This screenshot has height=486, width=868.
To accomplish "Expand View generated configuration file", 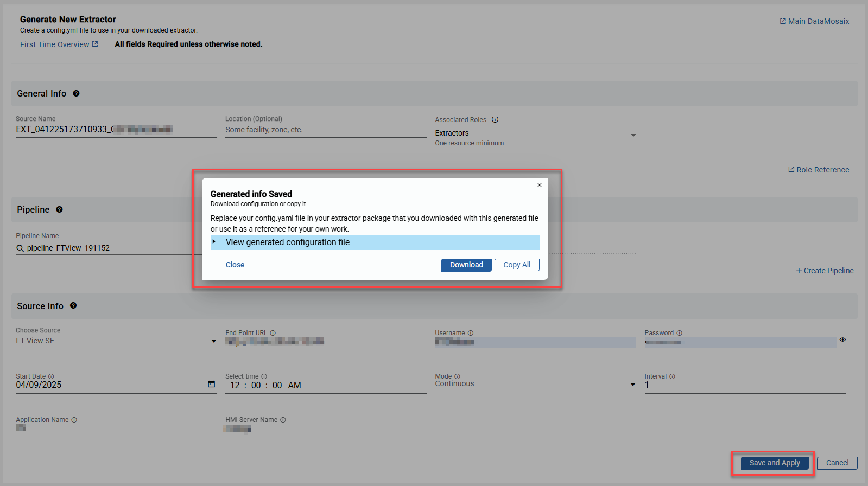I will [375, 242].
